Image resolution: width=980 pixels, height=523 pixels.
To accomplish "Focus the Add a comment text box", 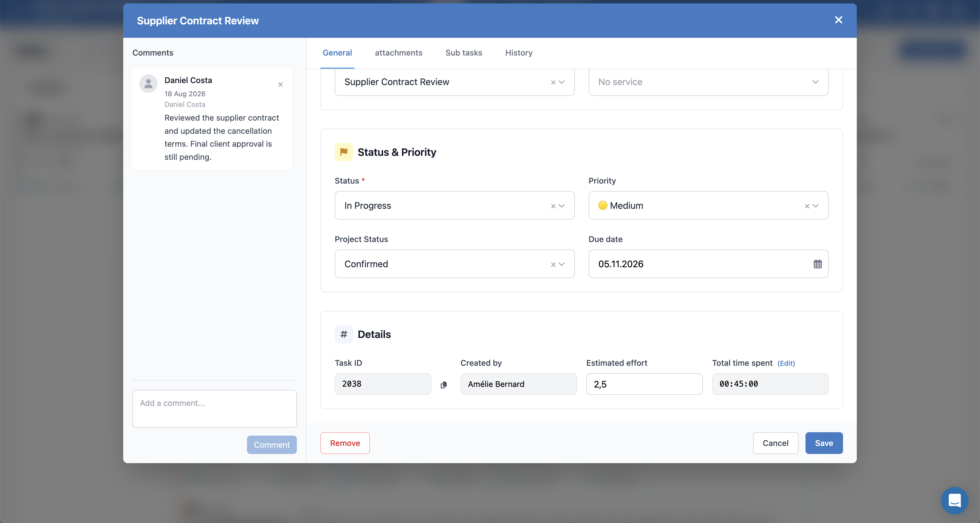I will 215,408.
